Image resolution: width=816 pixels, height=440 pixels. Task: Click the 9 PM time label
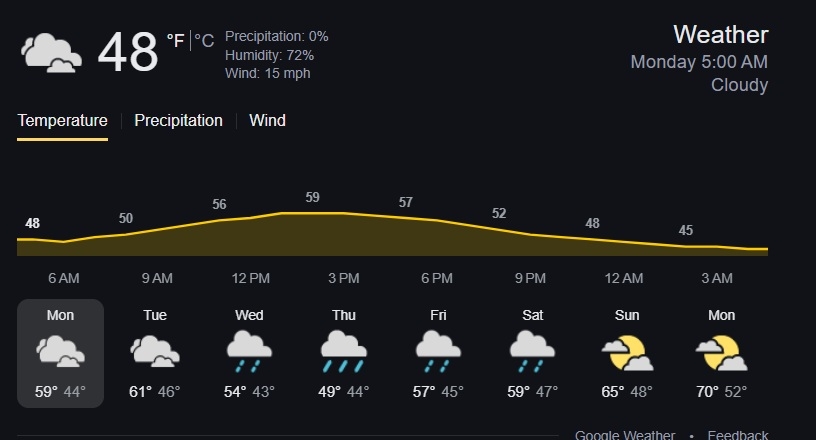[x=530, y=278]
